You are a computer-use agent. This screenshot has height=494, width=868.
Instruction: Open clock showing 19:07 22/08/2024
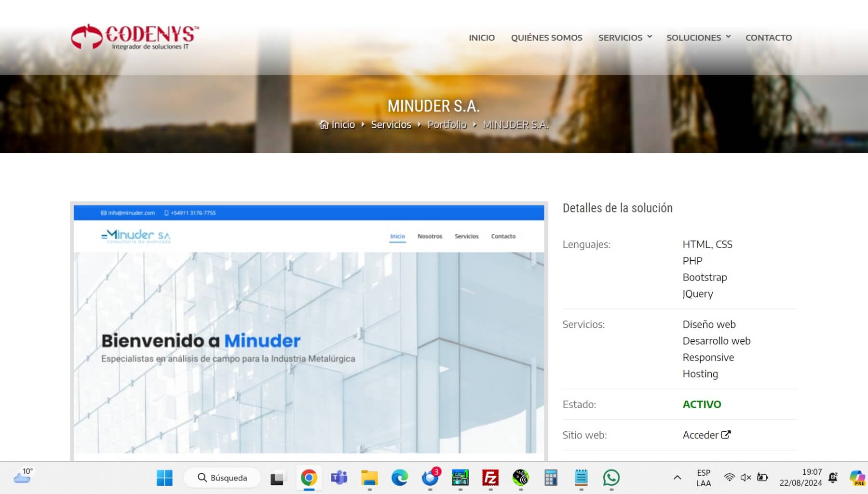pos(800,478)
